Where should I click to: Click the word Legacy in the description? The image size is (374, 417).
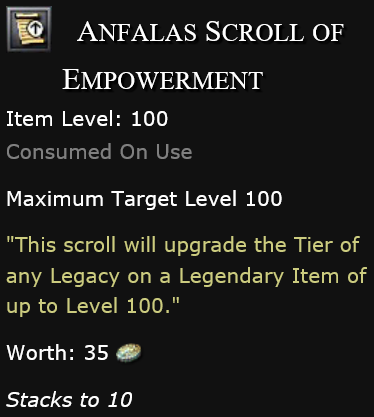85,278
